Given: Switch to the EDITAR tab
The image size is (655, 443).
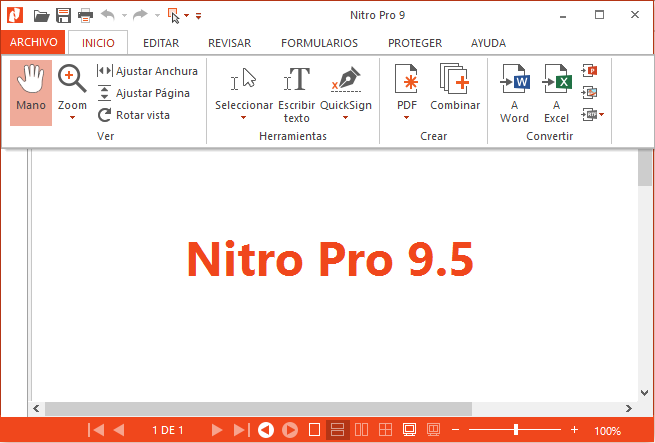Looking at the screenshot, I should coord(161,43).
